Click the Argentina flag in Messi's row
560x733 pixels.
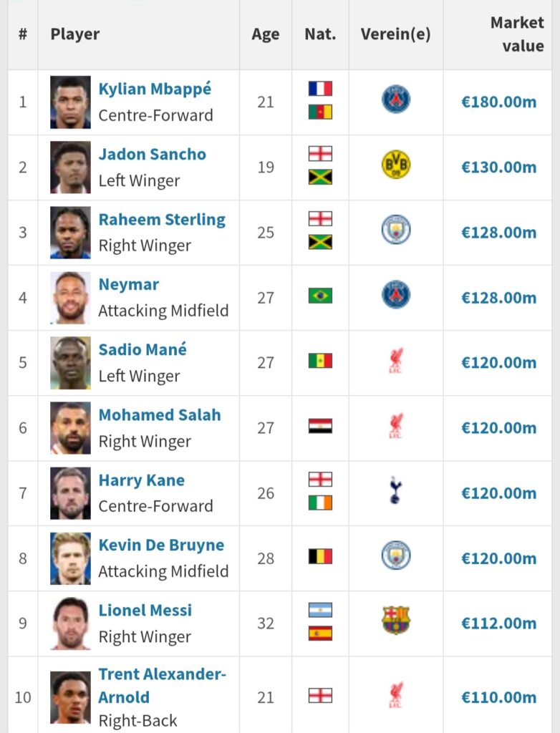pos(320,610)
